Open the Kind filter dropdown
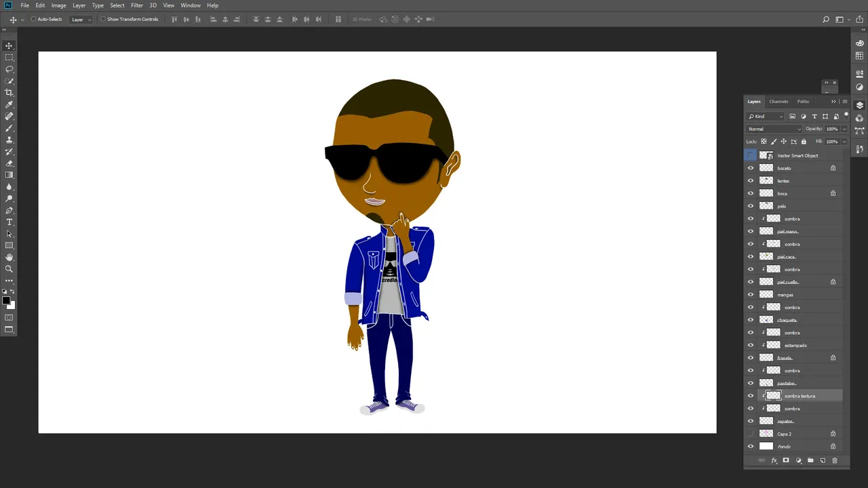This screenshot has width=868, height=488. (766, 117)
